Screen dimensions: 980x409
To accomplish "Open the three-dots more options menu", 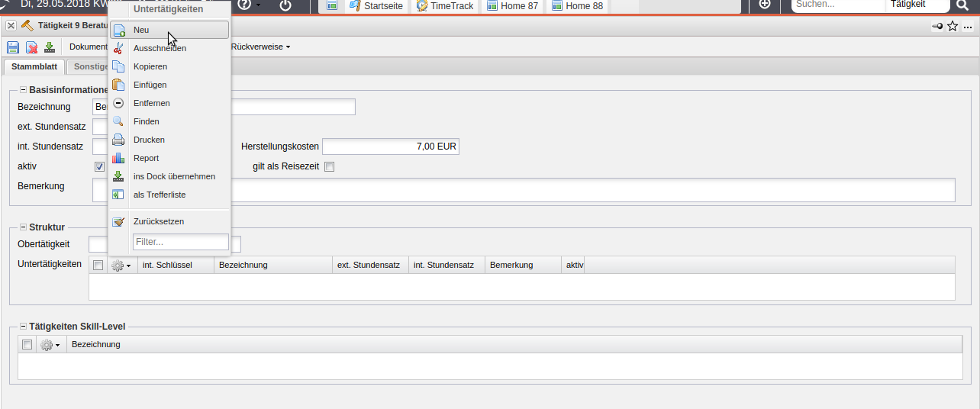I will [968, 27].
